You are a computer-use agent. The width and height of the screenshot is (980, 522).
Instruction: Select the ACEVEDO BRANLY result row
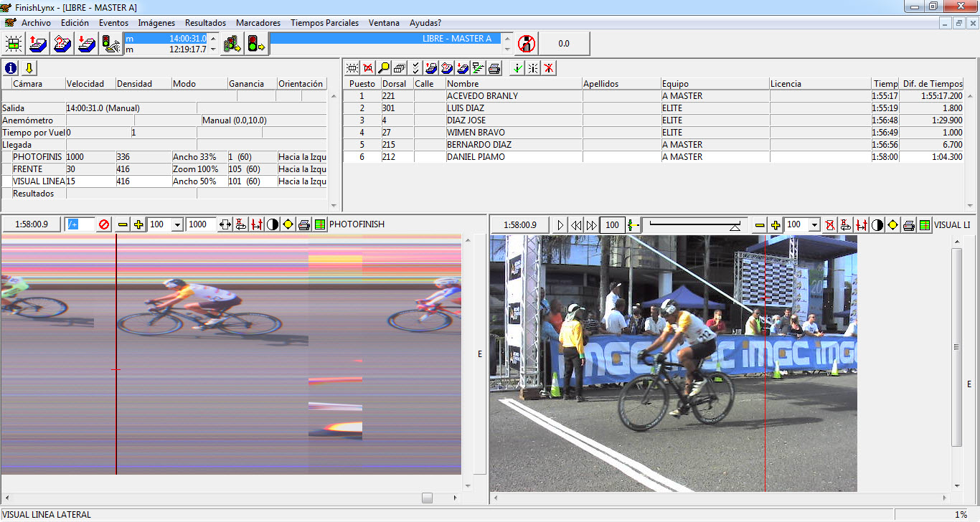(481, 96)
